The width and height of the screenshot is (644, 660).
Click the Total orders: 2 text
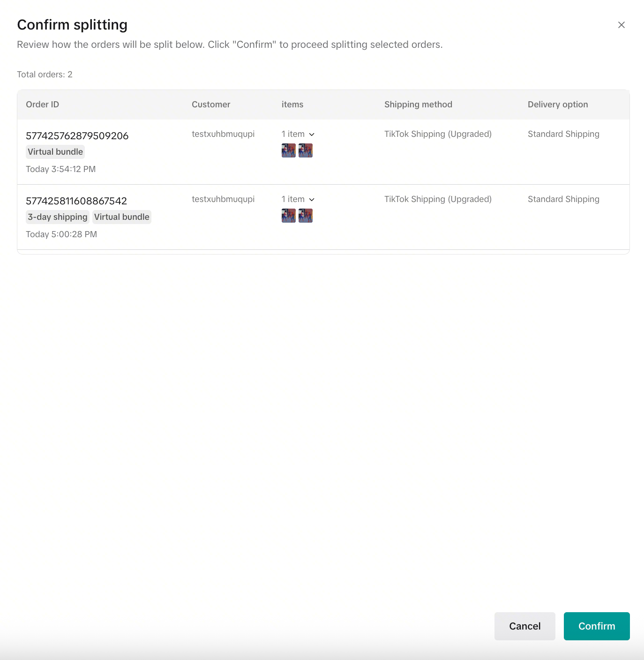[x=45, y=75]
